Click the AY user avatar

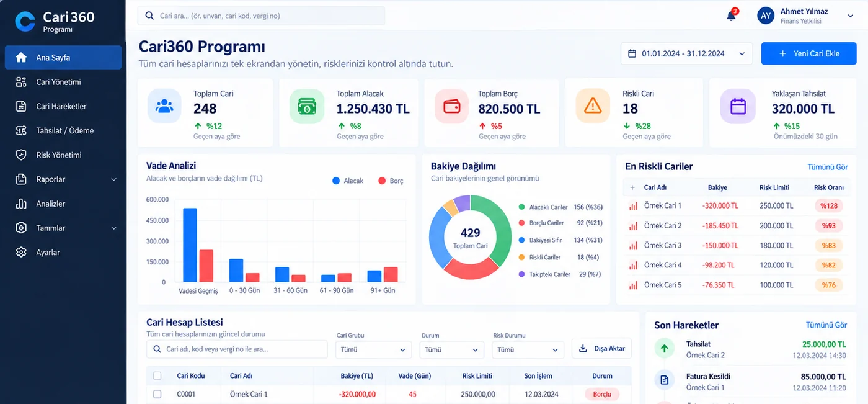[x=766, y=16]
